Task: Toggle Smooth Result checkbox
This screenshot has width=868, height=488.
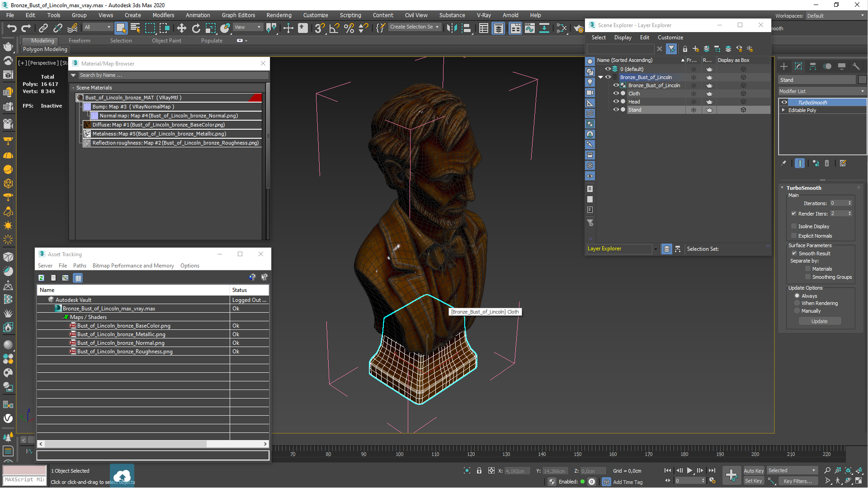Action: (794, 253)
